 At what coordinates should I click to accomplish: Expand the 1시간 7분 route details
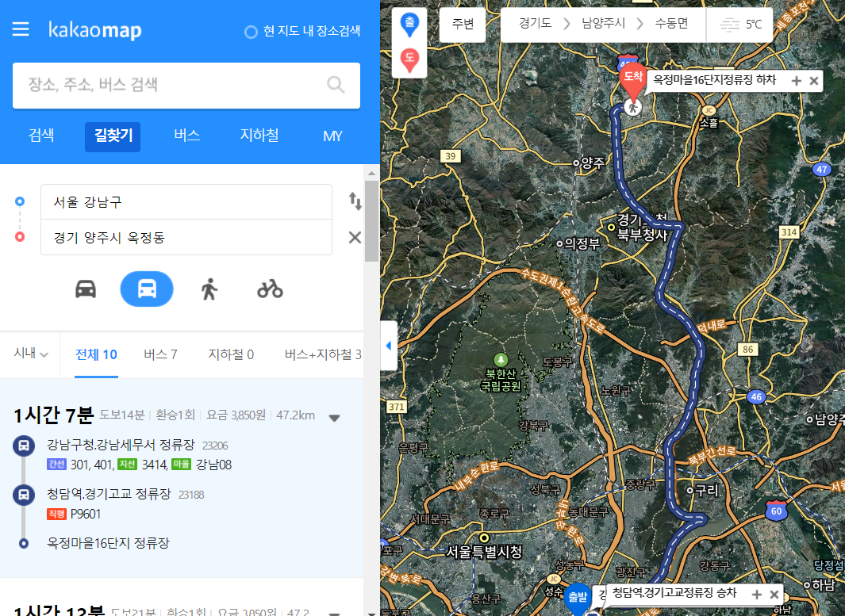point(334,418)
